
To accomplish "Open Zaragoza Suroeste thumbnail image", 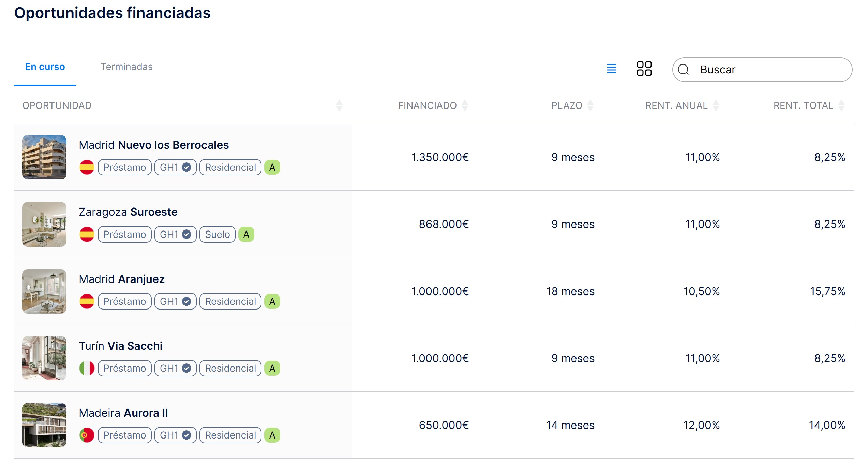I will click(x=44, y=224).
